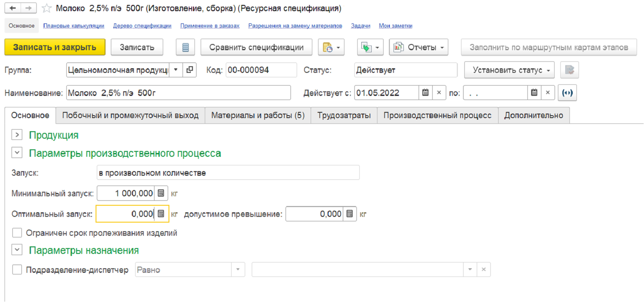Collapse the Параметры назначения section

click(17, 250)
